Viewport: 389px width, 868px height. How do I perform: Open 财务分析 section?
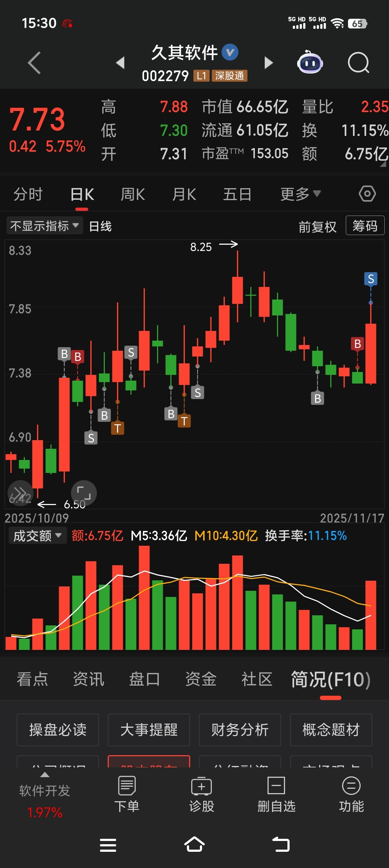240,730
